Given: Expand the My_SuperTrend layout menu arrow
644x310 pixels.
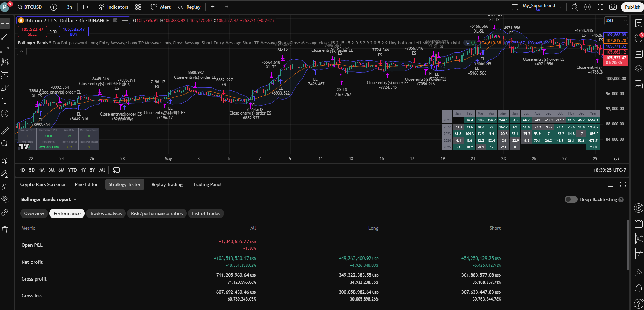Looking at the screenshot, I should click(561, 7).
